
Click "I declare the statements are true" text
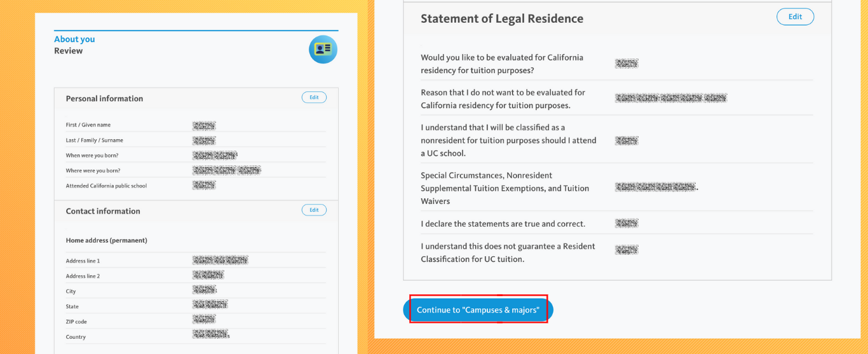coord(503,224)
